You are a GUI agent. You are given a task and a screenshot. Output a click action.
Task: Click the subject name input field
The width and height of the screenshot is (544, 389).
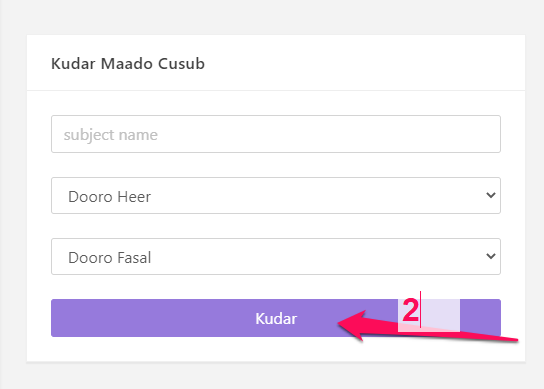(x=276, y=134)
